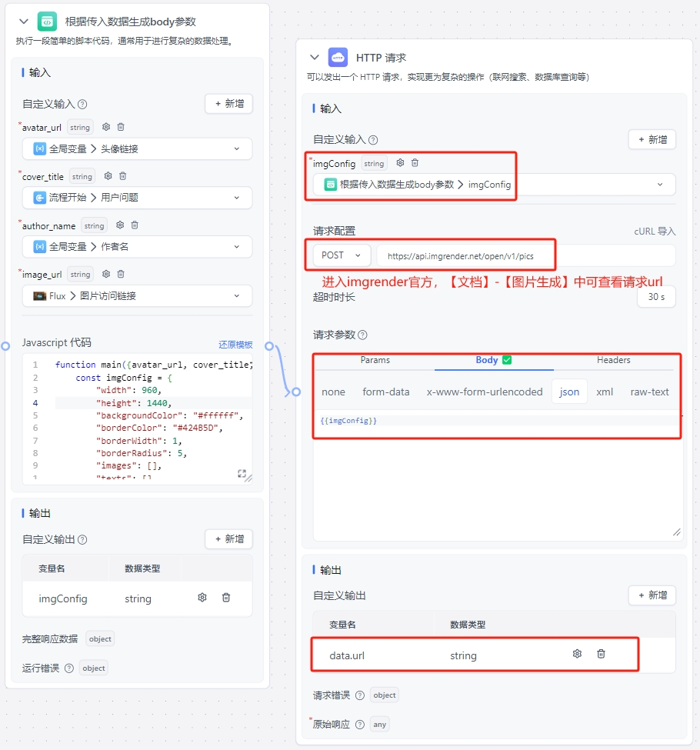Screen dimensions: 700x750
Task: Click help icon beside code node 自定义输入
Action: [82, 105]
